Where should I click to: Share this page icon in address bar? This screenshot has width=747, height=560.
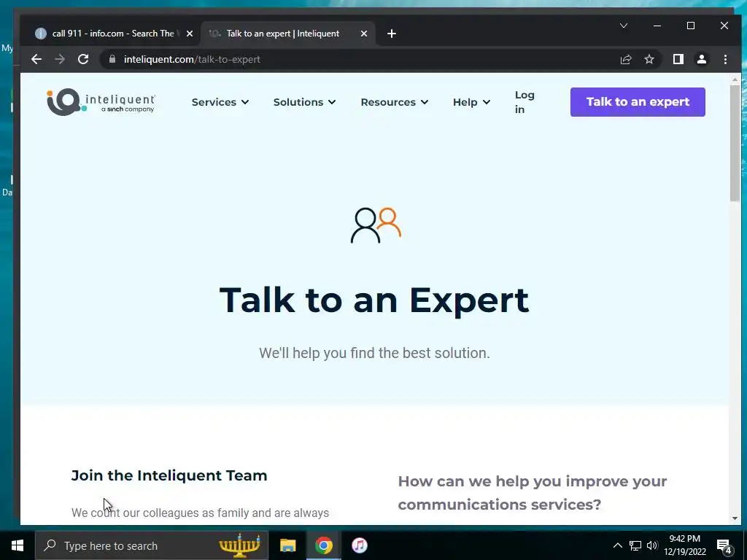pos(625,59)
